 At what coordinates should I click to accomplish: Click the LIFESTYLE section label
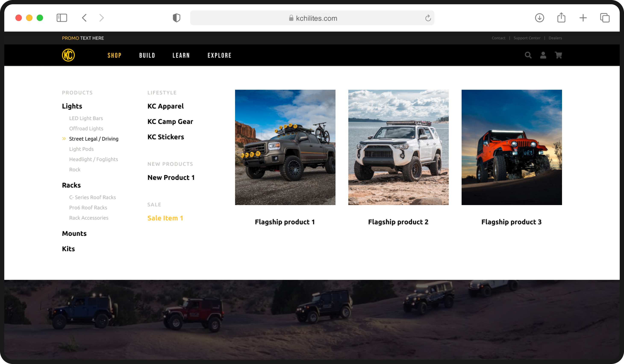(162, 92)
